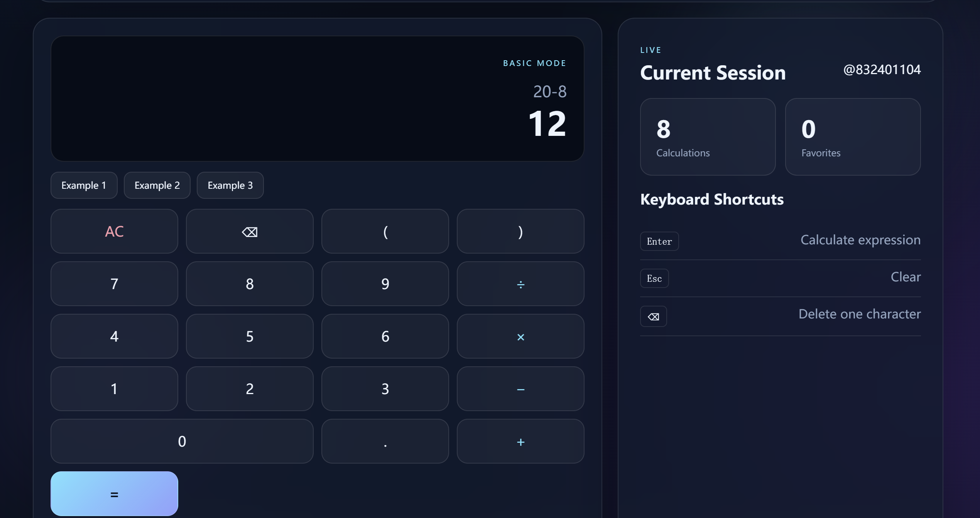Click the Keyboard Shortcuts heading
This screenshot has width=980, height=518.
tap(712, 199)
